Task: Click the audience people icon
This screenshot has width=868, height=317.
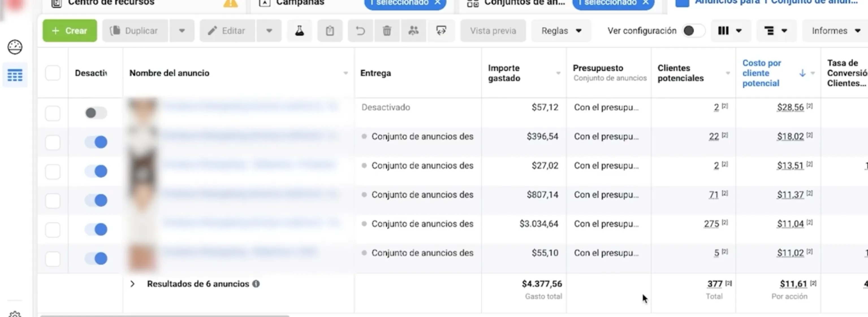Action: [413, 31]
